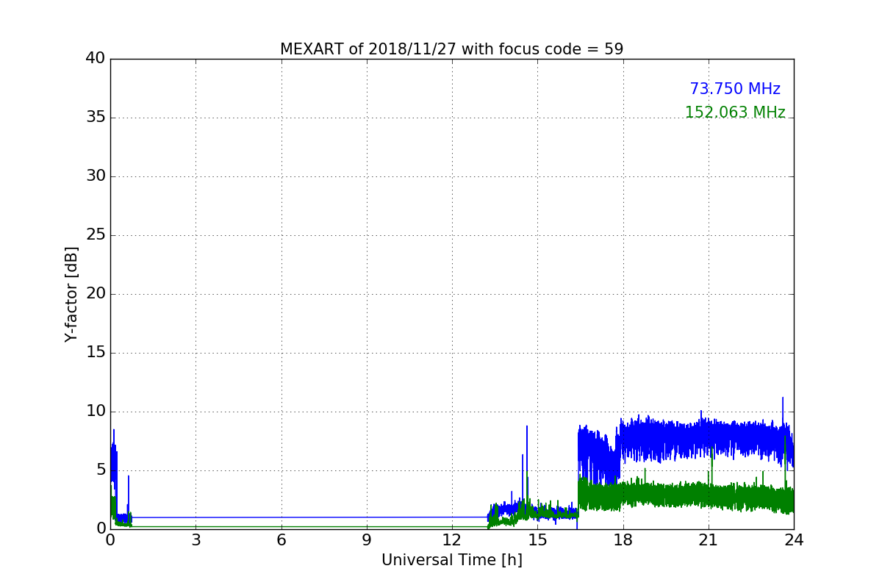The width and height of the screenshot is (882, 588).
Task: Click the 'Universal Time [h]' axis label
Action: (x=451, y=560)
